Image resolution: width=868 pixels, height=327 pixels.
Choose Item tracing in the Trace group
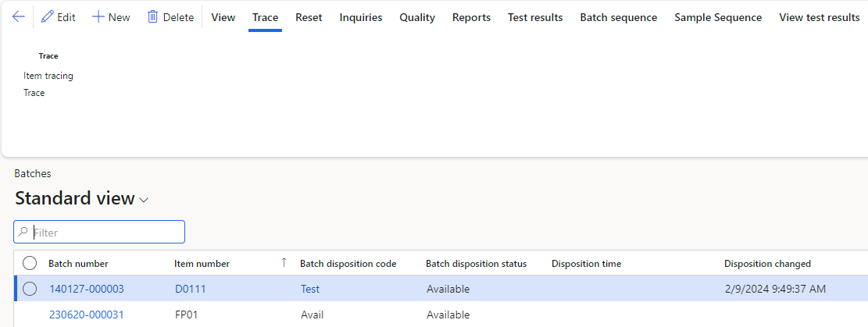[48, 76]
